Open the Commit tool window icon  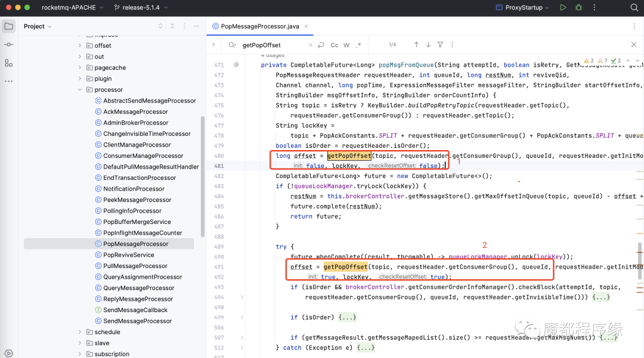[8, 44]
